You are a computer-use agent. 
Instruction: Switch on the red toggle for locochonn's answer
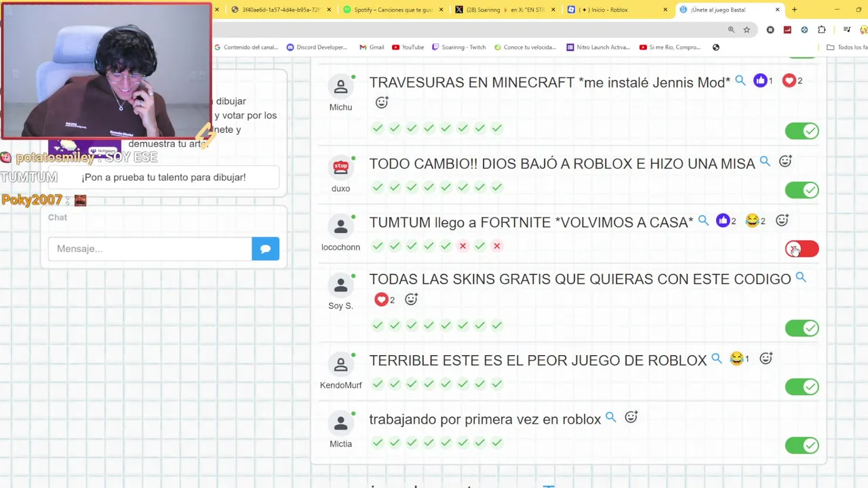[802, 249]
